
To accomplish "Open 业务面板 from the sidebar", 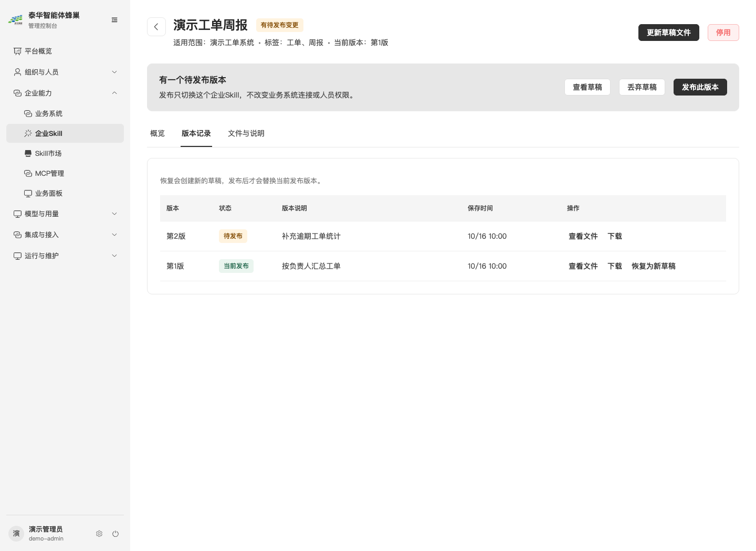I will 65,193.
